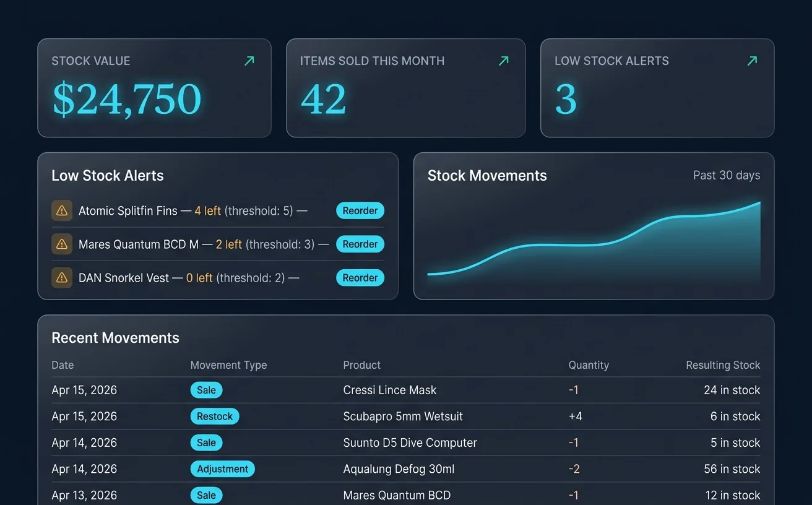Click the Atomic Splitfin Fins alert text
The height and width of the screenshot is (505, 812).
coord(193,211)
